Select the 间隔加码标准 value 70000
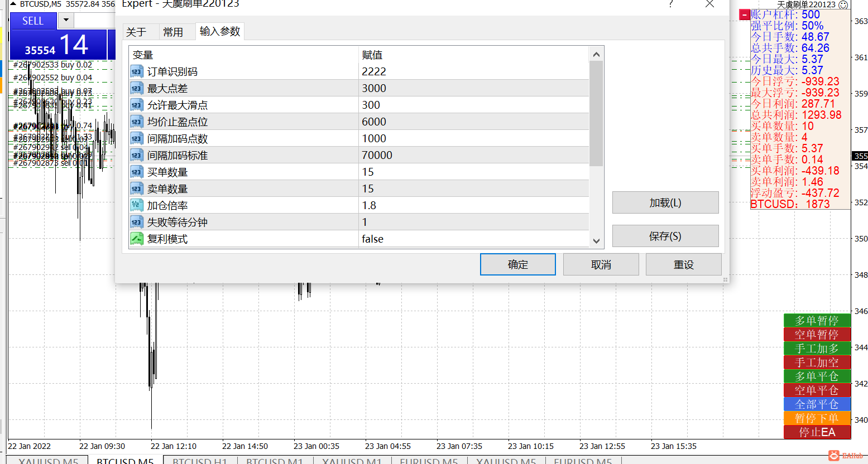This screenshot has height=464, width=868. click(377, 155)
